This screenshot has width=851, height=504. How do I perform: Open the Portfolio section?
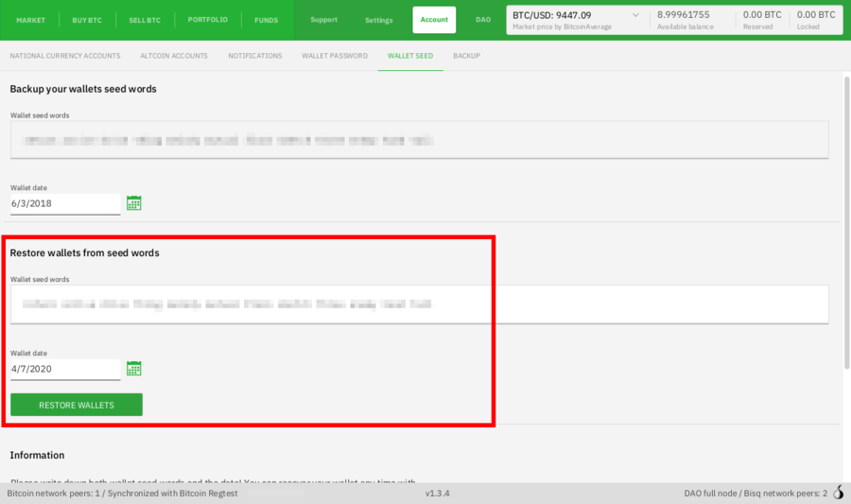pos(207,20)
